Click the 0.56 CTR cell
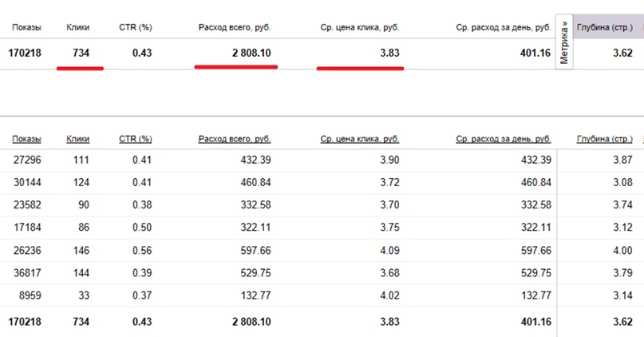Viewport: 644px width, 337px height. [x=142, y=250]
